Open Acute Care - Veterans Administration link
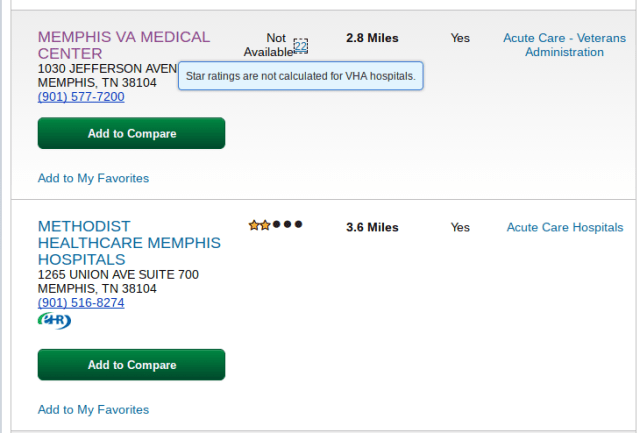The width and height of the screenshot is (640, 433). click(564, 45)
